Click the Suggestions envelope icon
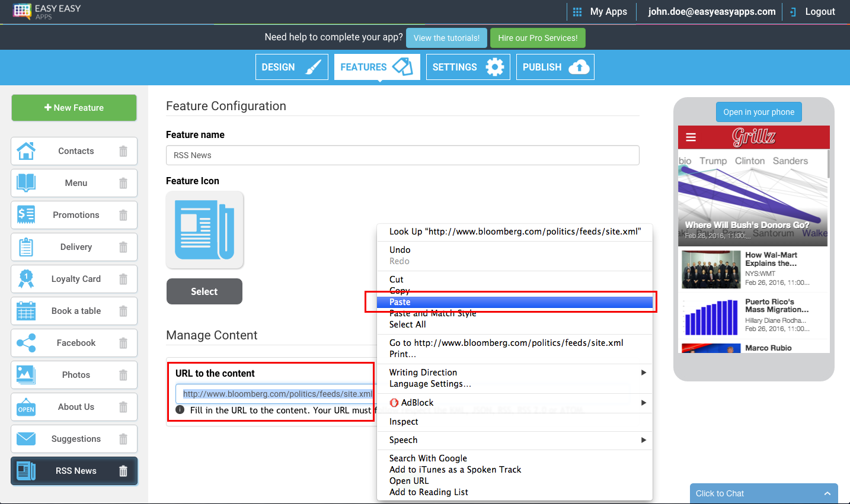This screenshot has width=850, height=504. point(25,439)
